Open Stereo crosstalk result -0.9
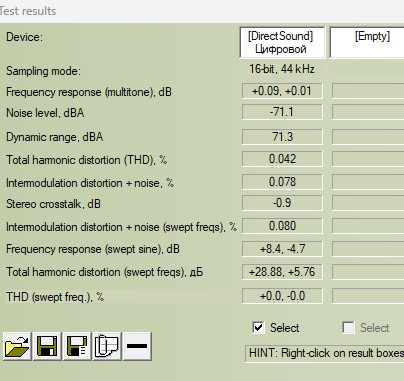The height and width of the screenshot is (381, 404). click(x=282, y=203)
